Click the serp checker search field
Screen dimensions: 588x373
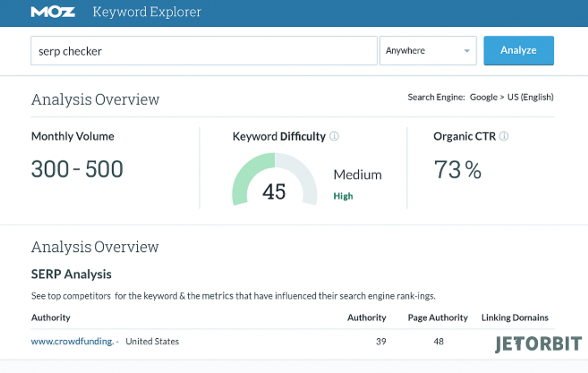204,51
